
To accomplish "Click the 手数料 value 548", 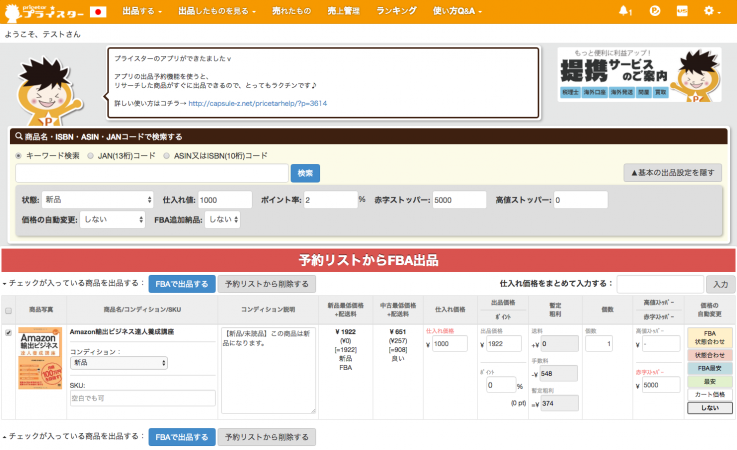I will [558, 374].
